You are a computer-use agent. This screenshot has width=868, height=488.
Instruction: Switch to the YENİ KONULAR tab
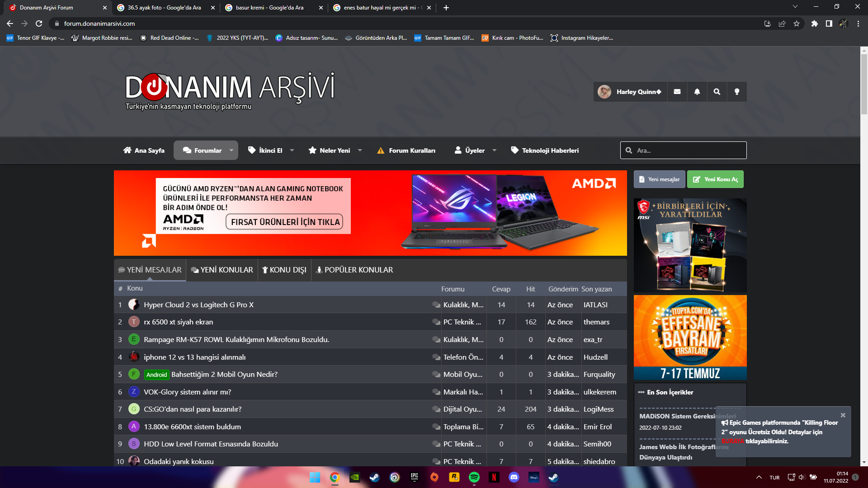coord(222,270)
